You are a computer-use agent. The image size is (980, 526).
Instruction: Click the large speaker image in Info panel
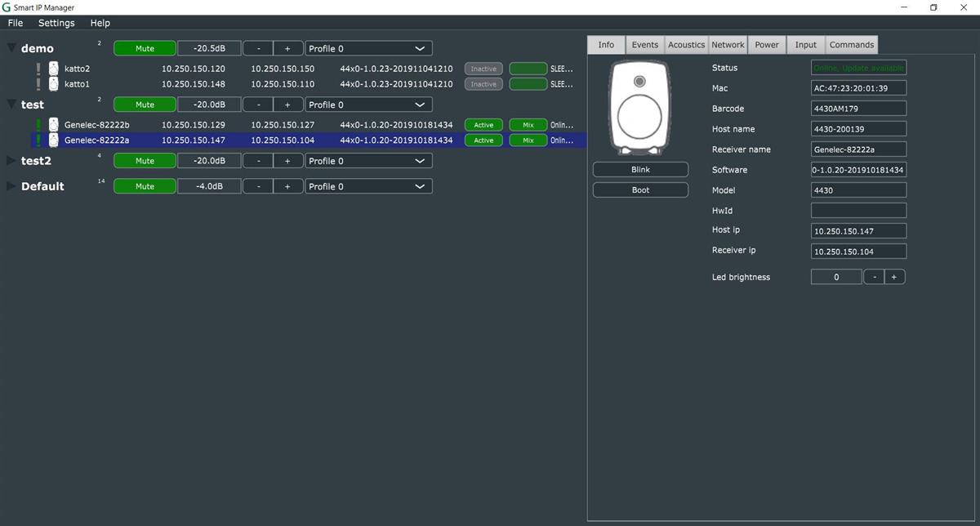[640, 108]
